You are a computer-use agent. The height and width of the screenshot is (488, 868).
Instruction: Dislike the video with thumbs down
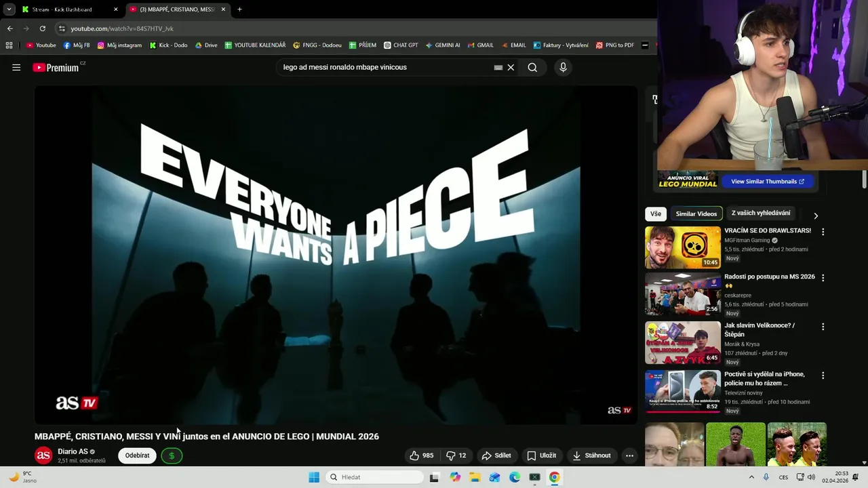[456, 455]
